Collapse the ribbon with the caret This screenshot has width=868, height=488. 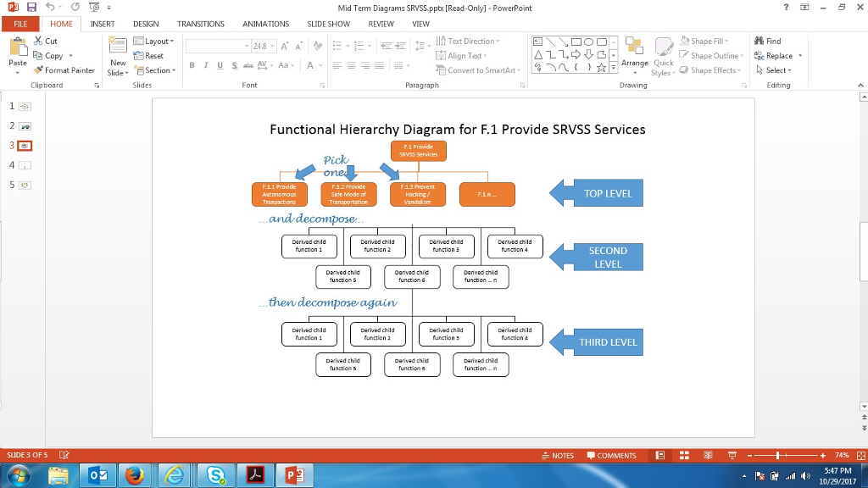coord(860,85)
